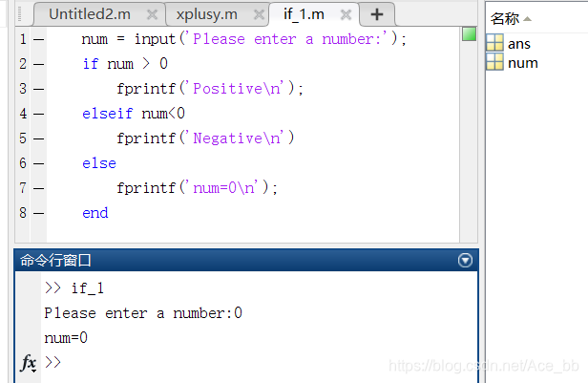Add a new editor tab with plus button
The height and width of the screenshot is (383, 588).
[377, 14]
